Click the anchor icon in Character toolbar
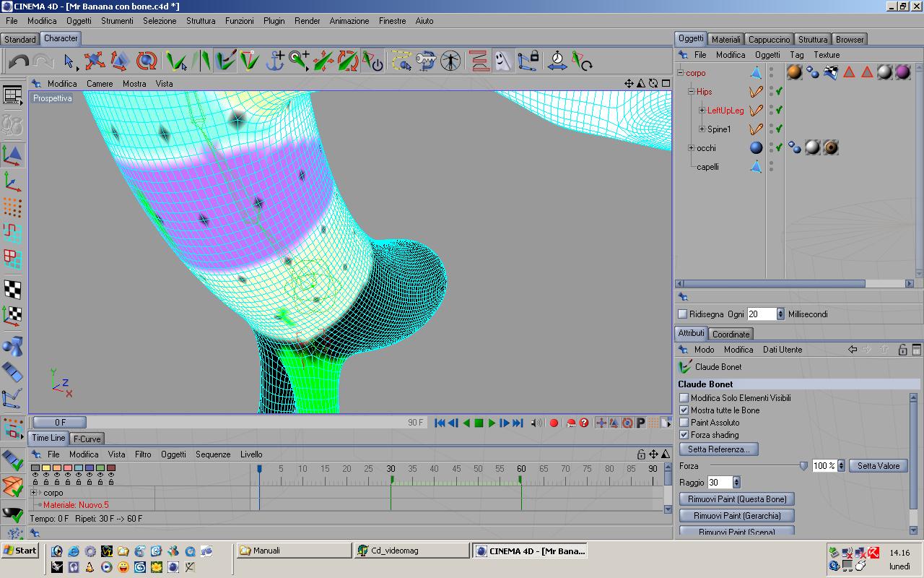Viewport: 924px width, 578px height. [x=275, y=61]
